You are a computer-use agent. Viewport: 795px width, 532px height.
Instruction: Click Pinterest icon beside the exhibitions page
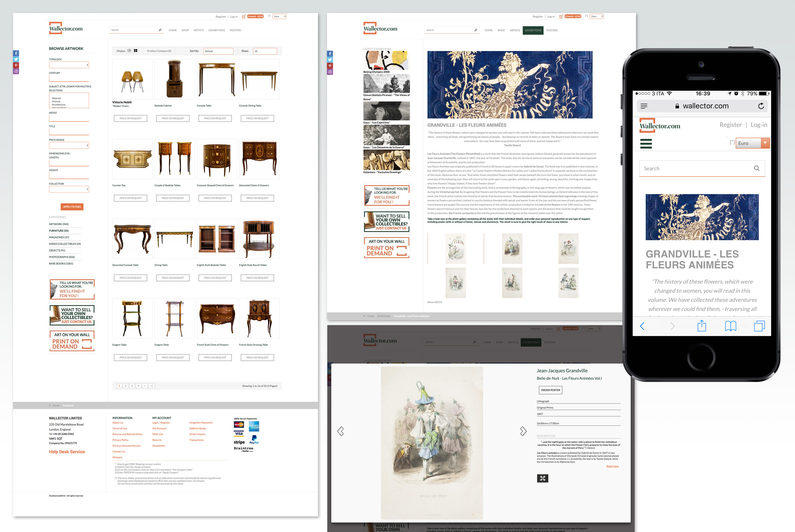(330, 66)
